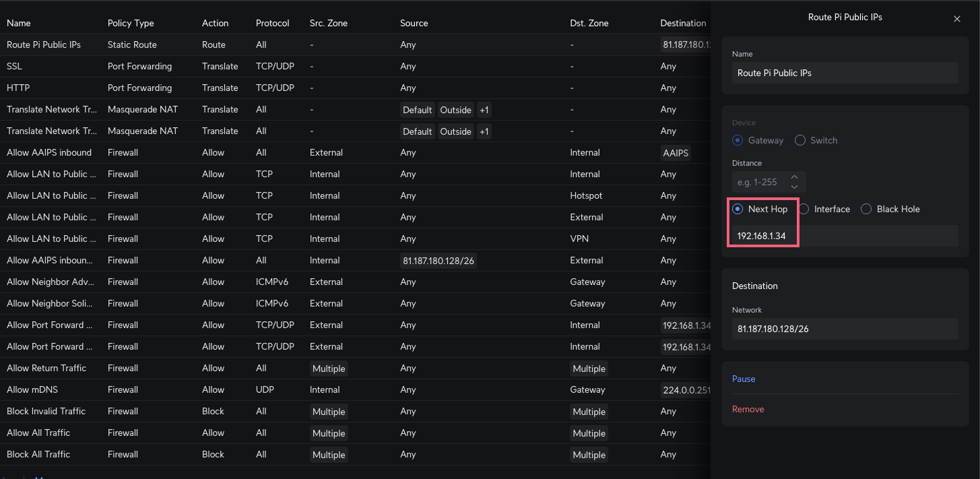Pick the Switch device radio button
Image resolution: width=980 pixels, height=479 pixels.
800,140
